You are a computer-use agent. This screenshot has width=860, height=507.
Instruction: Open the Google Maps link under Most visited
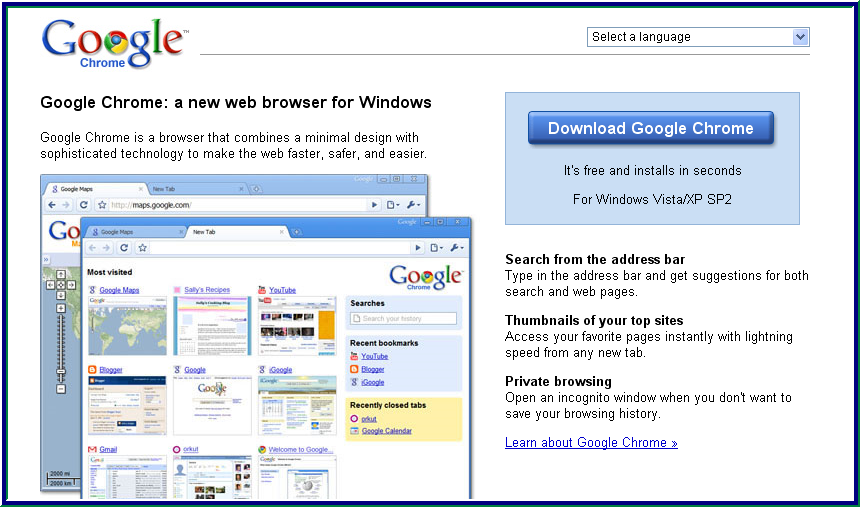pos(119,290)
